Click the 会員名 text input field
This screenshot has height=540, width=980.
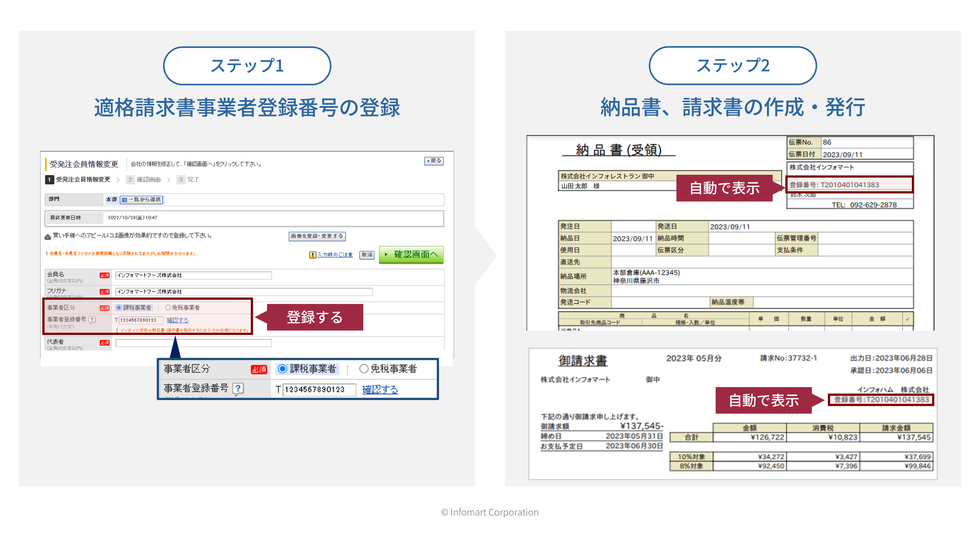193,276
